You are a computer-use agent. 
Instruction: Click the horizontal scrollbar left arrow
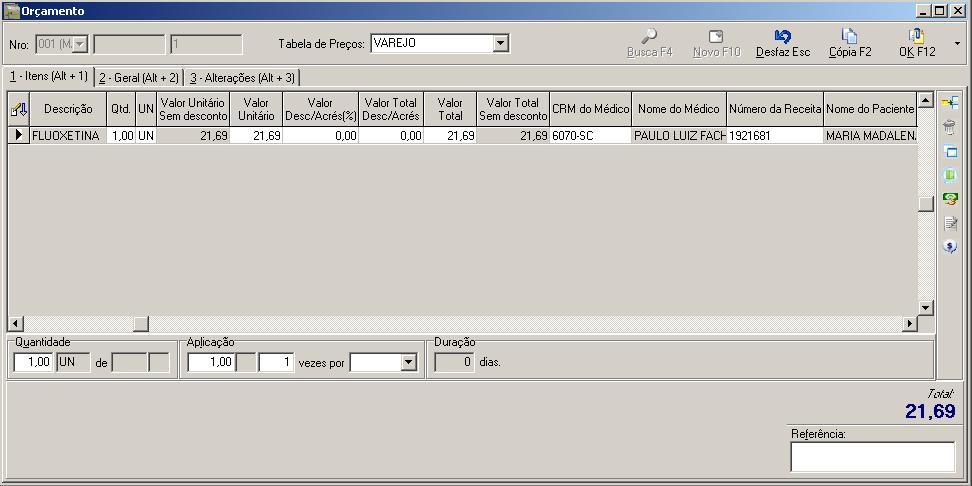click(16, 324)
